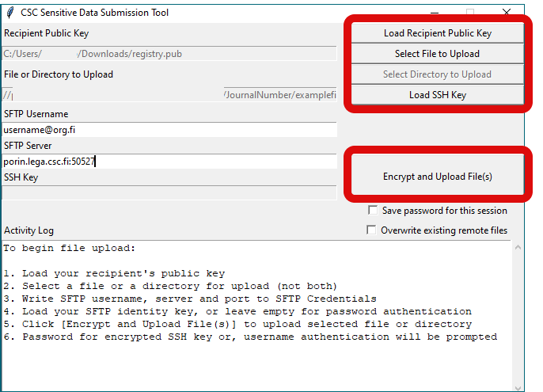Minimize the submission tool window

(x=434, y=12)
